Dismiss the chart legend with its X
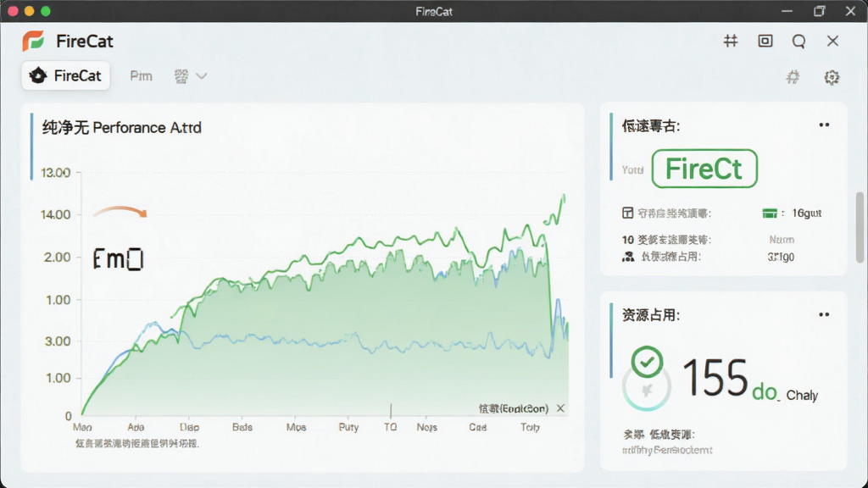 click(560, 408)
